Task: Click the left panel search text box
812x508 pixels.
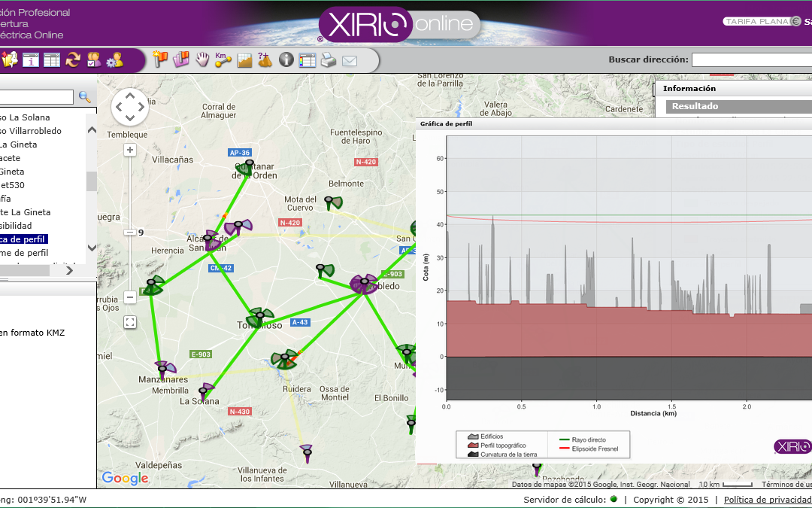Action: [x=36, y=97]
